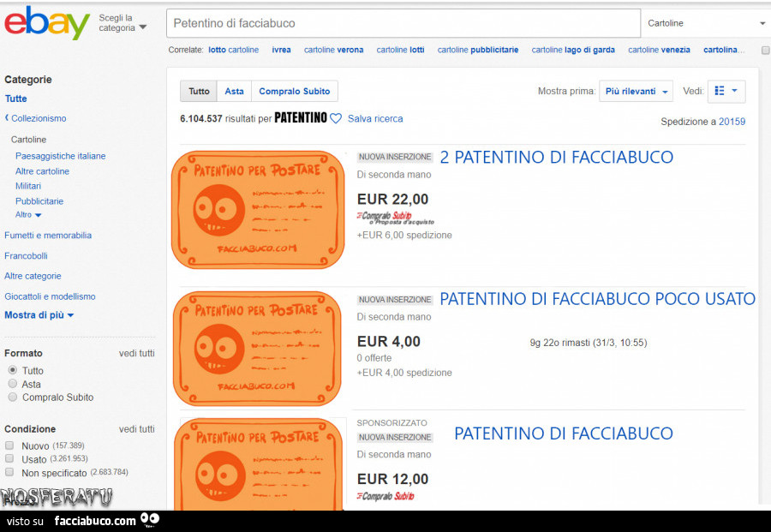Open the Patentino di Facciabuco Poco Usato listing
The width and height of the screenshot is (771, 532).
pyautogui.click(x=597, y=299)
